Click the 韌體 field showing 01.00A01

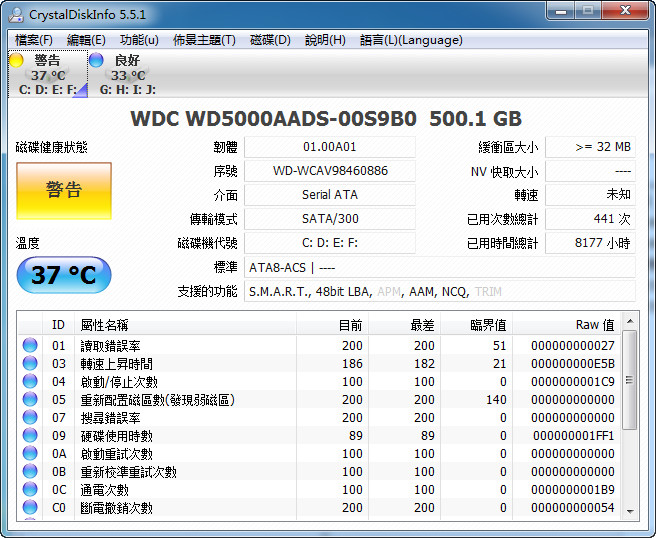330,147
